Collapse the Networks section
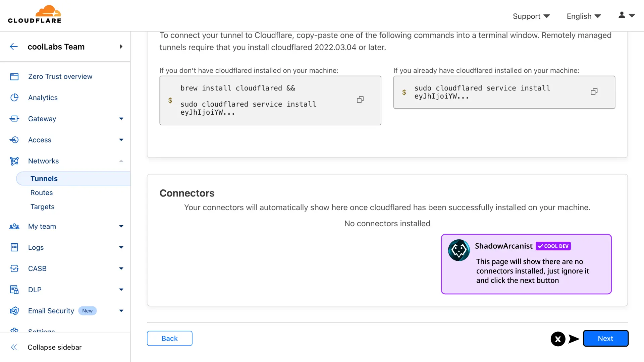The height and width of the screenshot is (362, 644). click(x=121, y=161)
